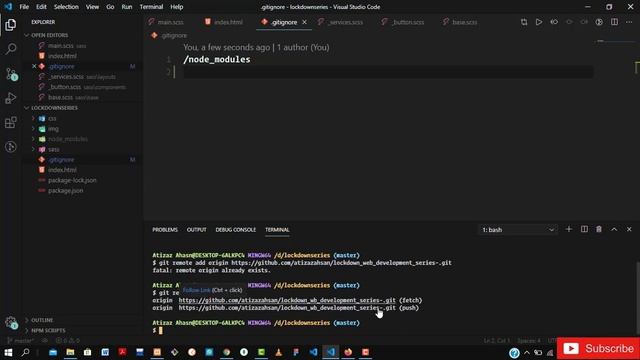The height and width of the screenshot is (360, 640).
Task: Expand the node_modules folder
Action: (67, 139)
